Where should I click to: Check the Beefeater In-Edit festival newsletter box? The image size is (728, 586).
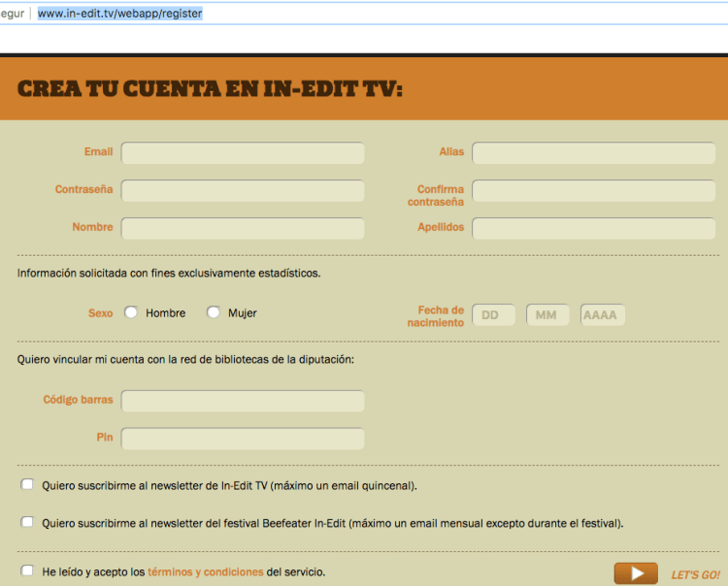pos(27,522)
